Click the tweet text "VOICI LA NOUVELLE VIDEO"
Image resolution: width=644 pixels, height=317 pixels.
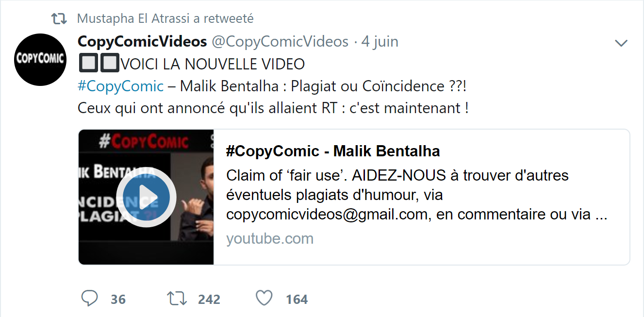point(213,64)
